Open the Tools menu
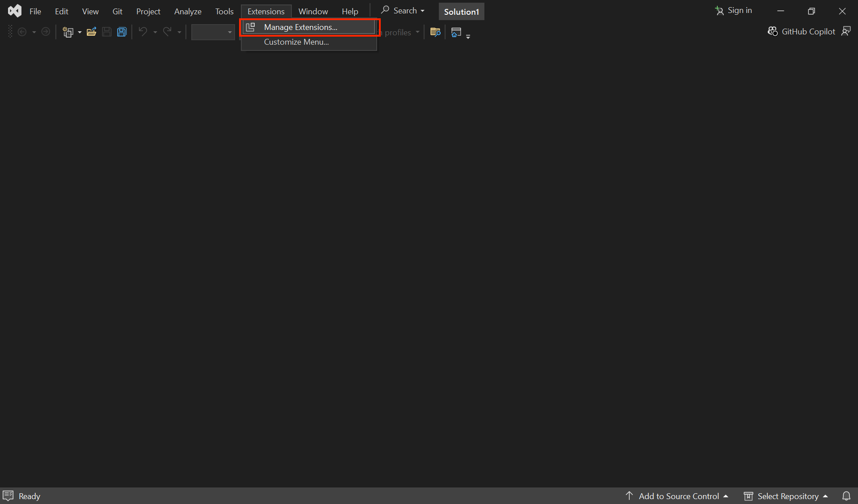This screenshot has height=504, width=858. [224, 12]
